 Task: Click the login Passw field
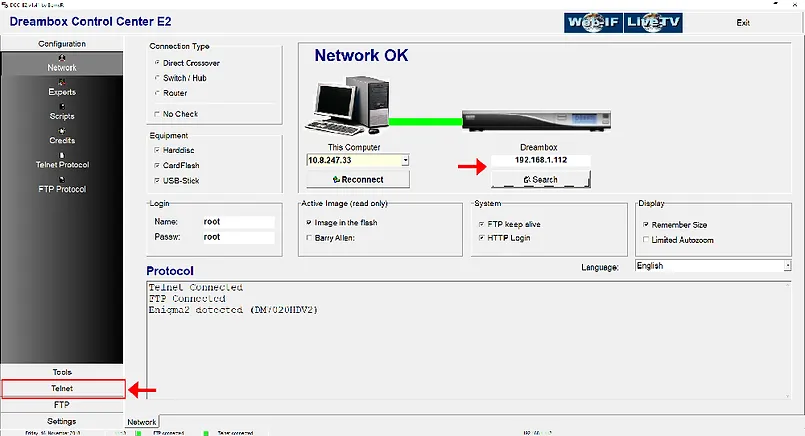coord(238,237)
